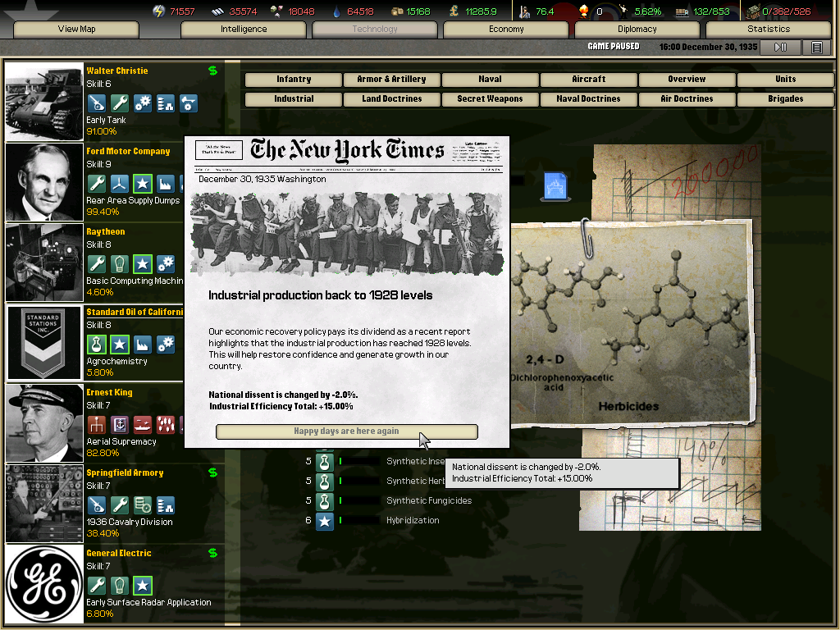Select the Naval Doctrines tab
This screenshot has height=630, width=840.
588,98
